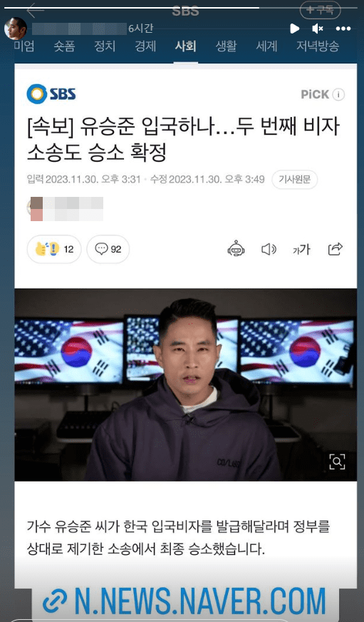Screen dimensions: 364x622
Task: Click the SBS logo
Action: (51, 94)
